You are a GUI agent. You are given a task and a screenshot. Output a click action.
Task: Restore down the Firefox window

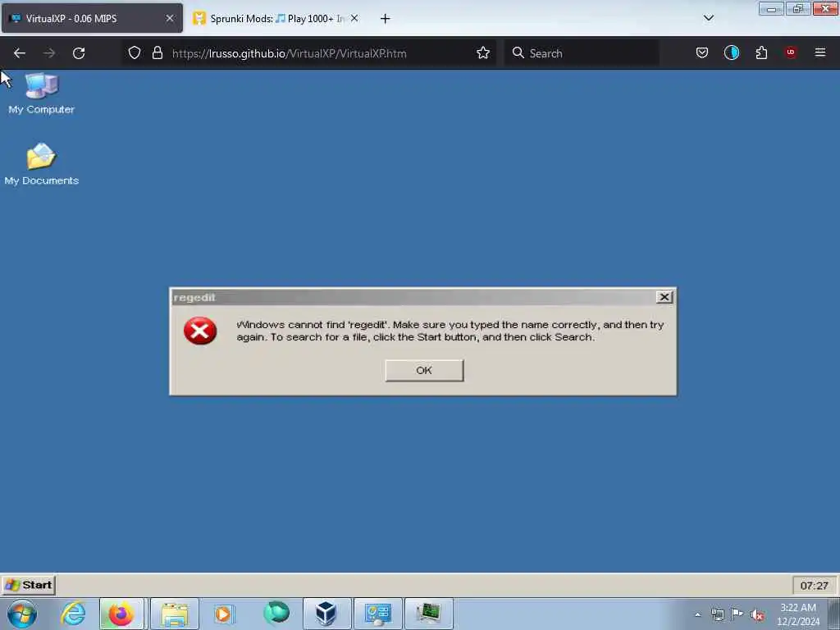[797, 8]
